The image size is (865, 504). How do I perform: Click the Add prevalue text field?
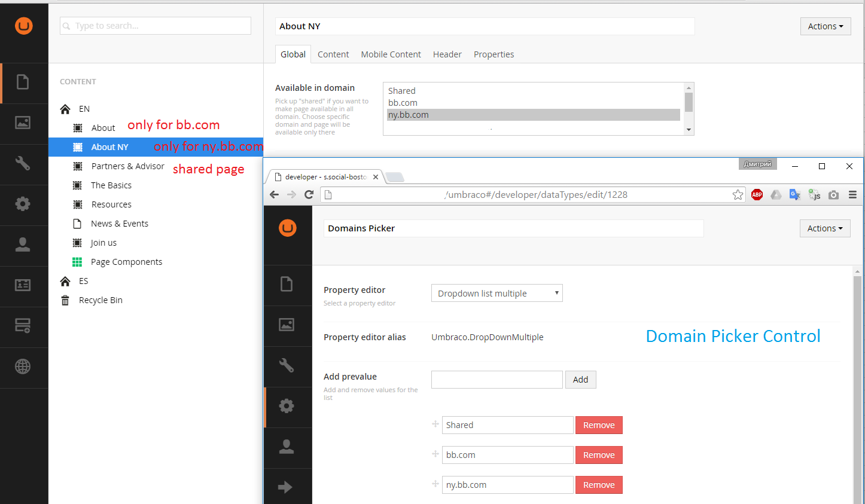tap(497, 380)
